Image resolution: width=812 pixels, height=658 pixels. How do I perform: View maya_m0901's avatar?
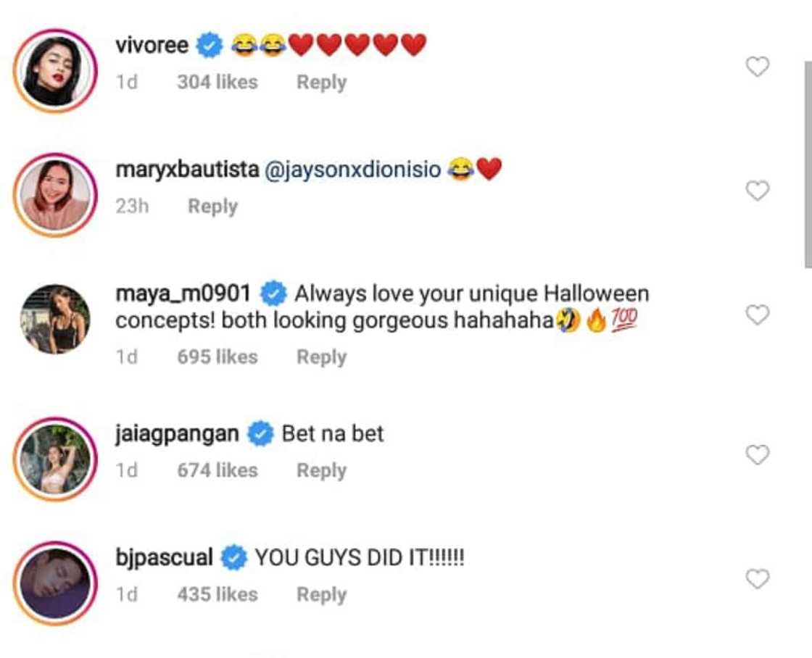pos(55,319)
